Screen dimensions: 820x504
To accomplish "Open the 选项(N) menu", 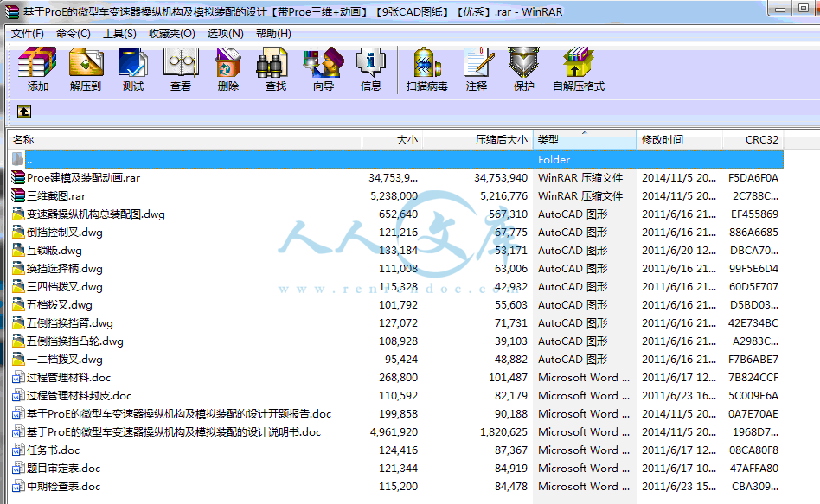I will click(x=225, y=34).
